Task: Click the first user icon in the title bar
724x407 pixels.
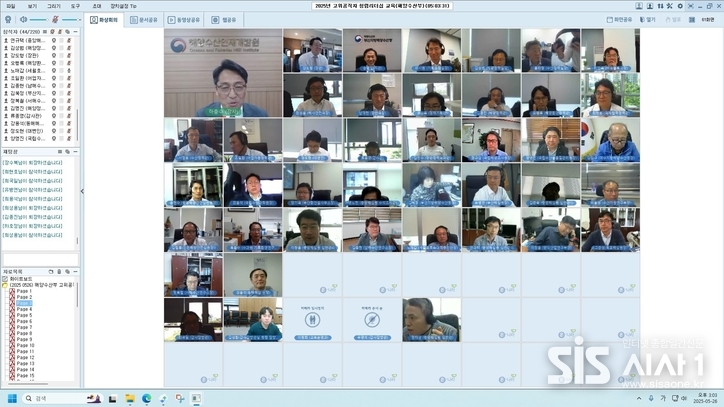Action: 639,6
